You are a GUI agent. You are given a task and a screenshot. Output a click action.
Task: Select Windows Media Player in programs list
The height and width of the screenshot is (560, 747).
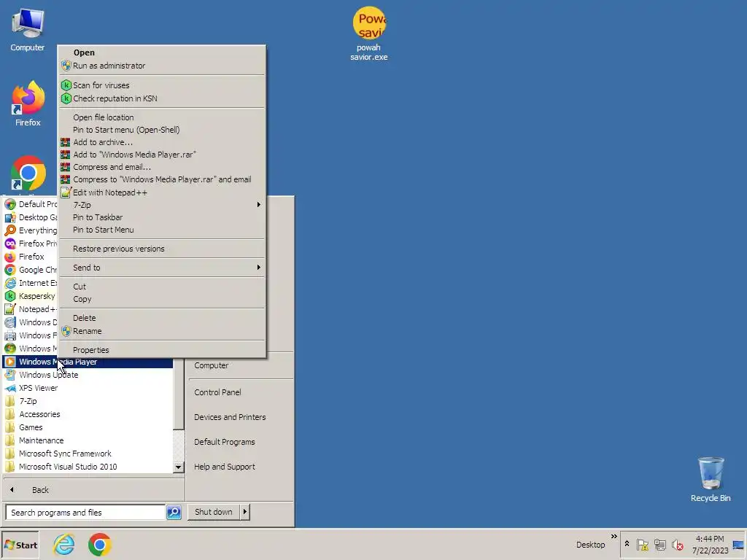click(x=88, y=362)
